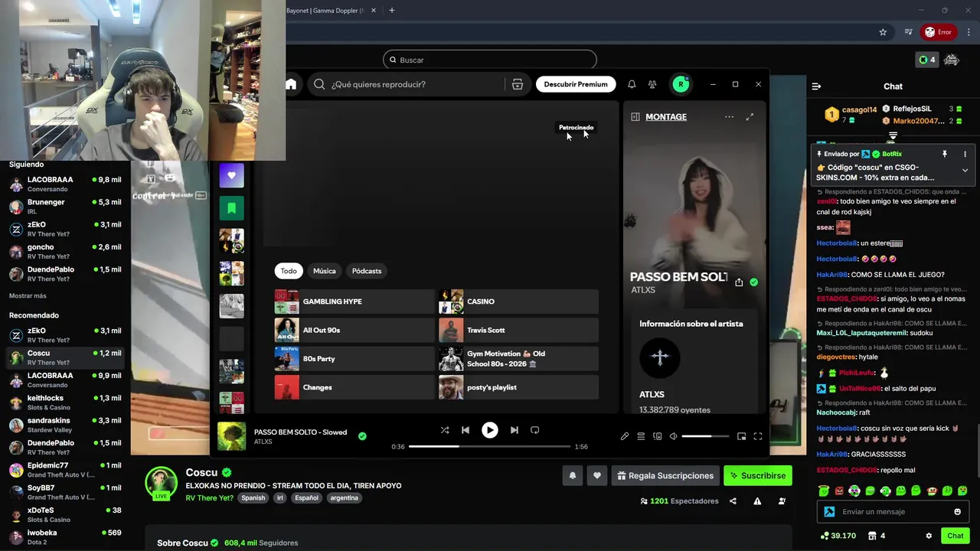Click the now playing album cover thumbnail
The width and height of the screenshot is (980, 551).
[232, 436]
